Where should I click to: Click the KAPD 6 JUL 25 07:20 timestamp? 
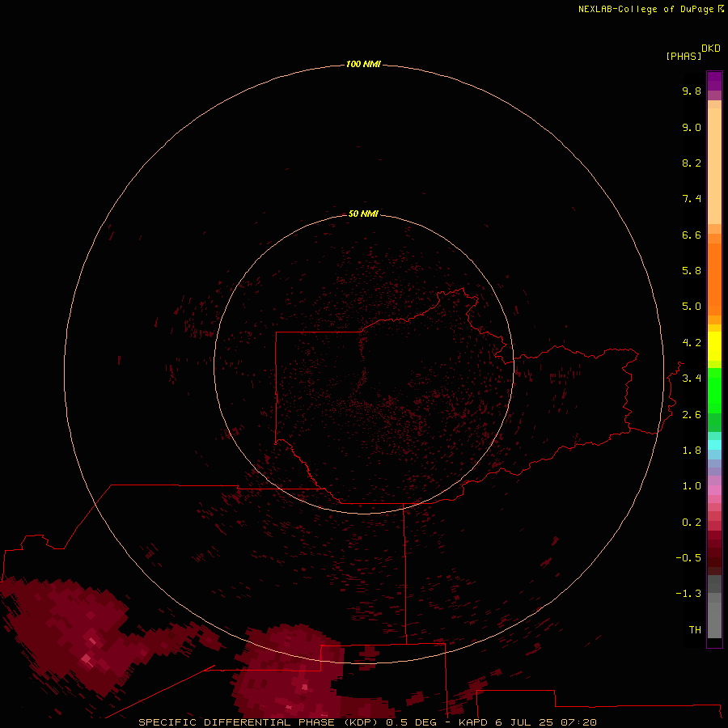[527, 722]
